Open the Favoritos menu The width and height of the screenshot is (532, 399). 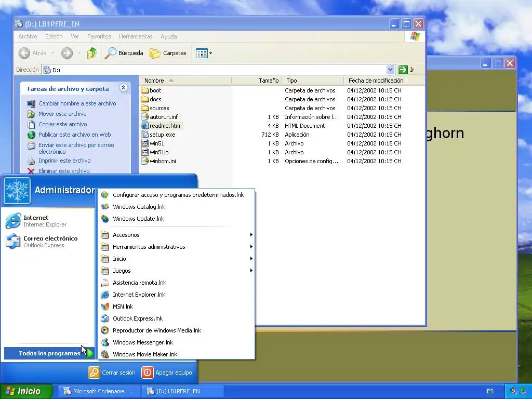[99, 36]
